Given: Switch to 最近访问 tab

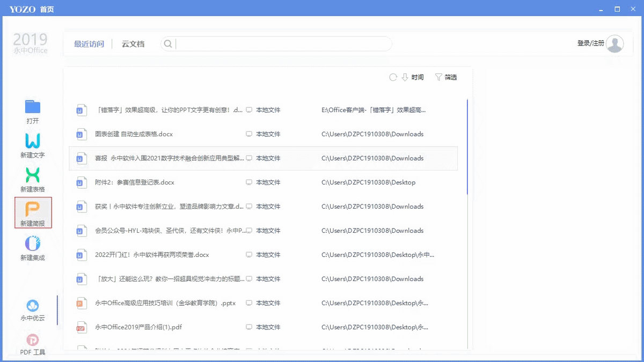Looking at the screenshot, I should [89, 44].
